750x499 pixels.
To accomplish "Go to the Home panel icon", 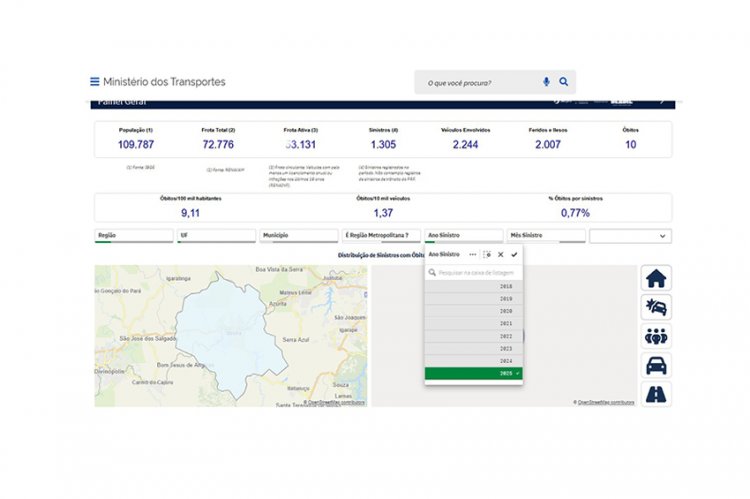I will tap(656, 278).
